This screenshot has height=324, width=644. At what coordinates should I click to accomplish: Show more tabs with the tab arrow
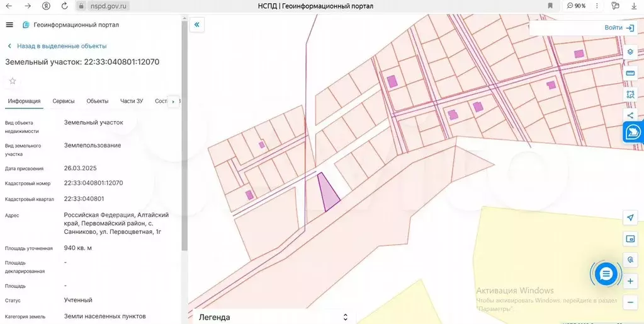click(x=173, y=101)
